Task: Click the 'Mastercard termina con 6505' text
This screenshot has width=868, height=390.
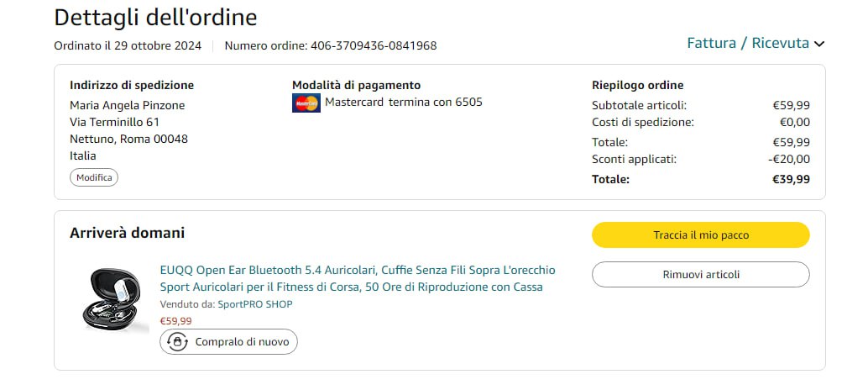Action: (403, 103)
